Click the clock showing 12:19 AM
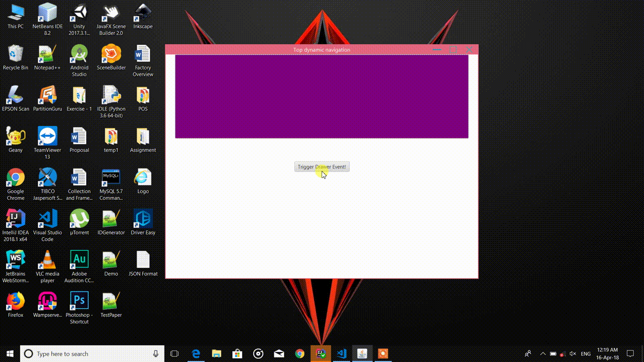644x362 pixels. (x=607, y=352)
